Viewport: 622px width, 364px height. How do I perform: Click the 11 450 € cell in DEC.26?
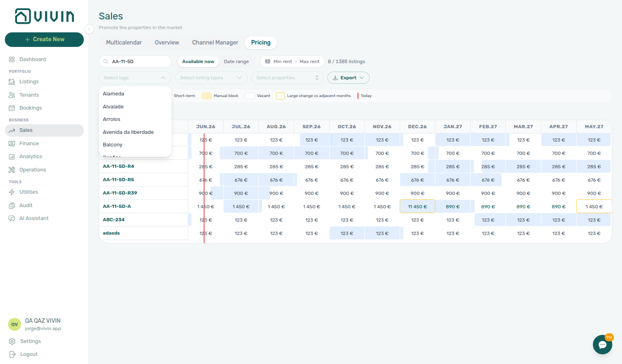418,207
